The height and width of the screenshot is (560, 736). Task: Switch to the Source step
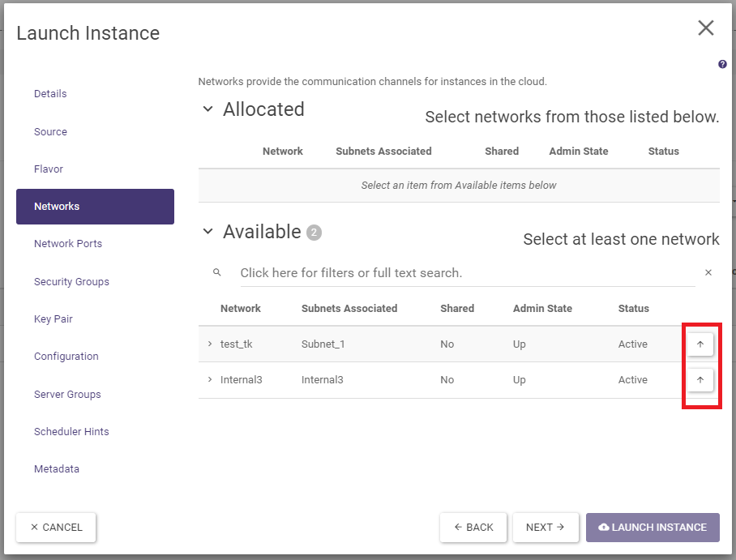click(x=50, y=132)
